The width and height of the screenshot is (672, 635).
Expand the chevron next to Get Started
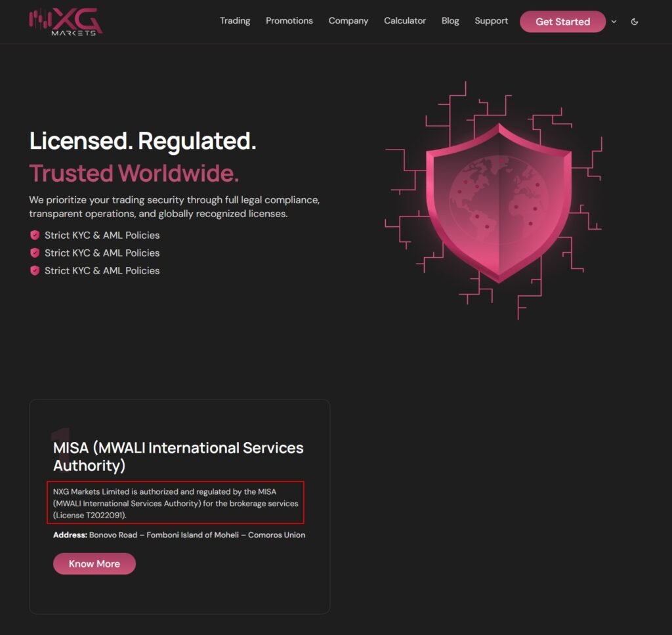tap(614, 22)
